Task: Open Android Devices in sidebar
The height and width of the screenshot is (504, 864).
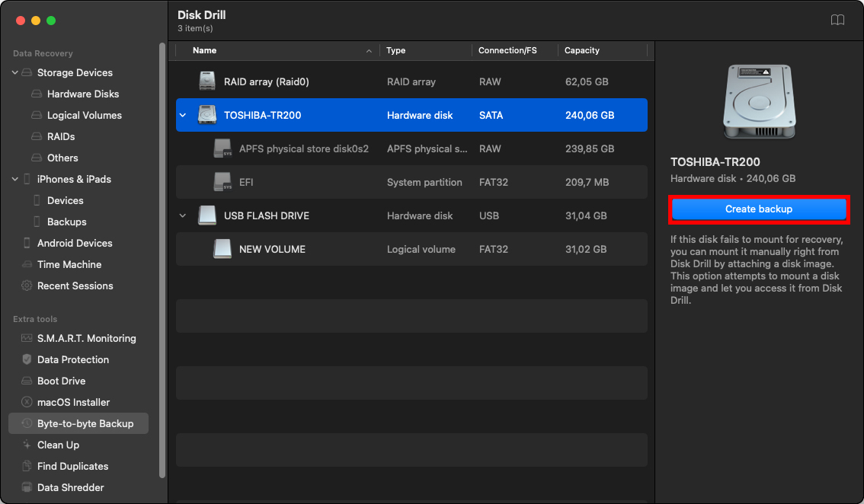Action: 75,243
